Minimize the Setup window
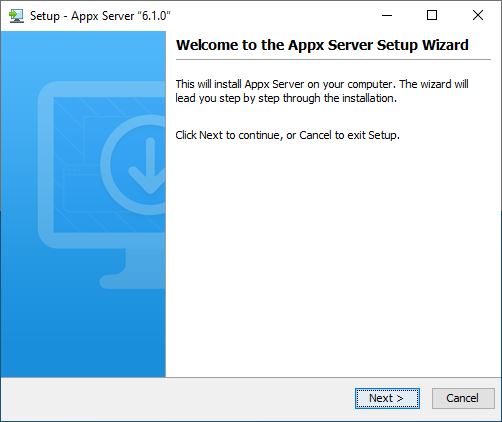Screen dimensions: 502x422 (x=387, y=15)
